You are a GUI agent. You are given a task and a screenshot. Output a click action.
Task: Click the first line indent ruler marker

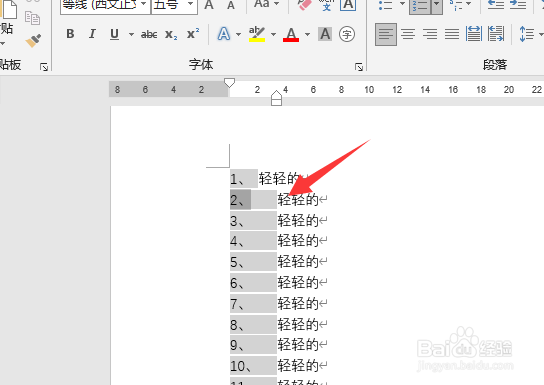(229, 83)
